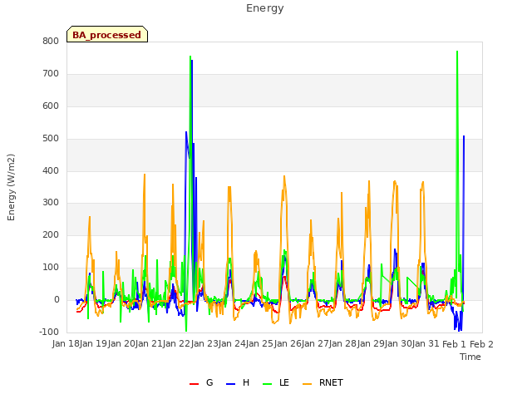The width and height of the screenshot is (532, 399).
Task: Click the Feb 2 x-axis label
Action: pos(482,344)
